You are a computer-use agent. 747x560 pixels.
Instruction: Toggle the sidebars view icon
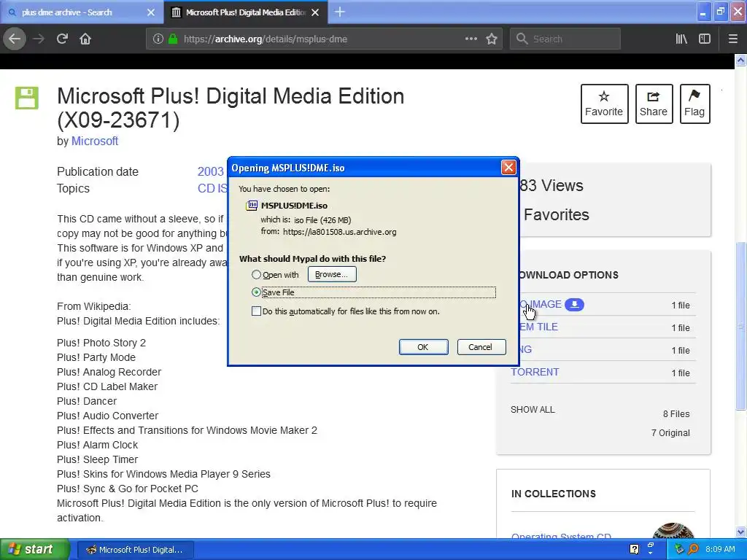pyautogui.click(x=705, y=39)
